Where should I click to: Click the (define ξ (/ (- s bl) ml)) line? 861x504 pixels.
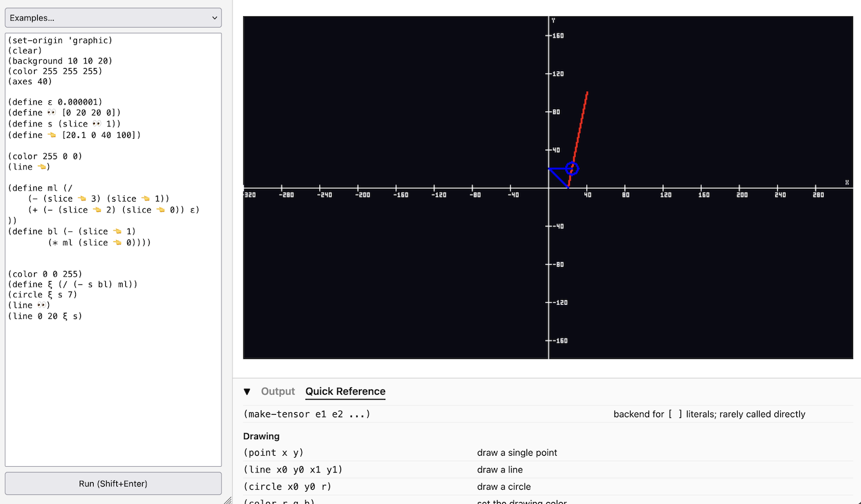coord(73,284)
